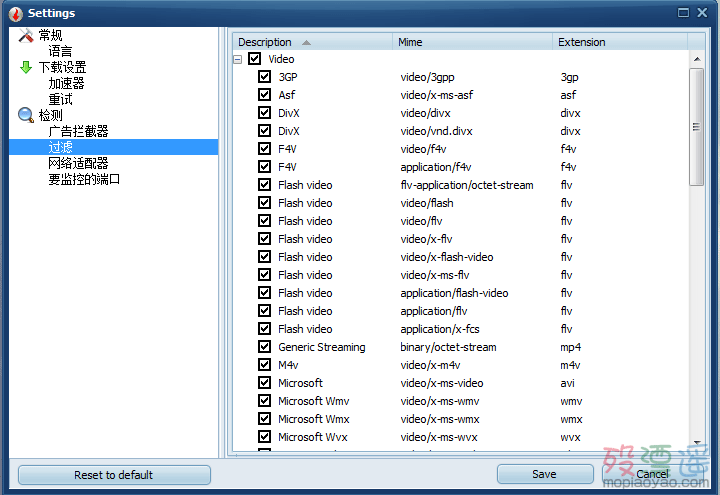The image size is (720, 495).
Task: Click the magnifier detection icon
Action: [26, 115]
